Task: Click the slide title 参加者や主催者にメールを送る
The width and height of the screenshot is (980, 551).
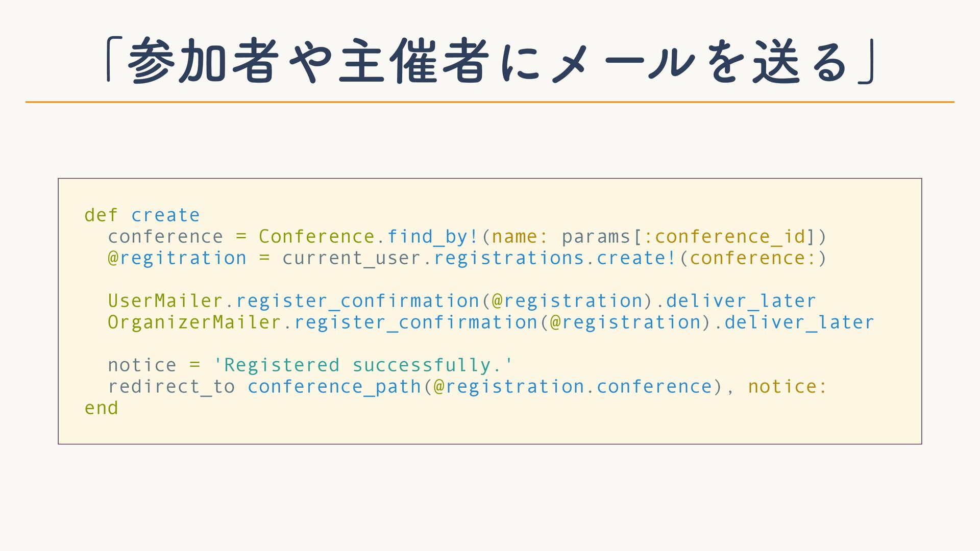Action: 490,61
